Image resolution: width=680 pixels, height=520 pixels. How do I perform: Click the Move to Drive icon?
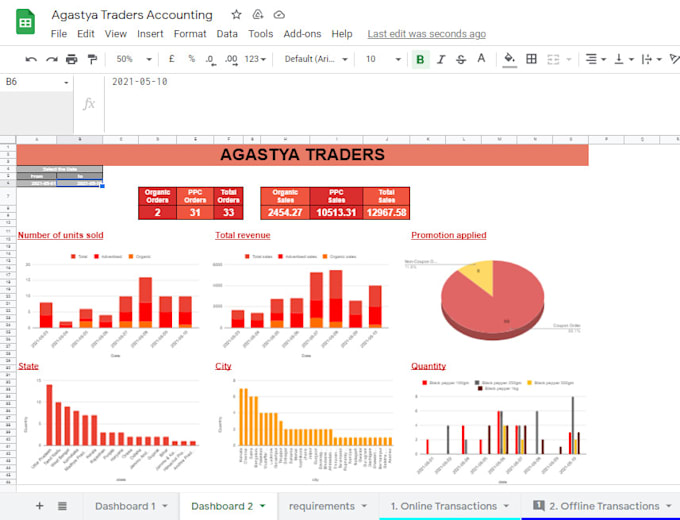coord(258,15)
